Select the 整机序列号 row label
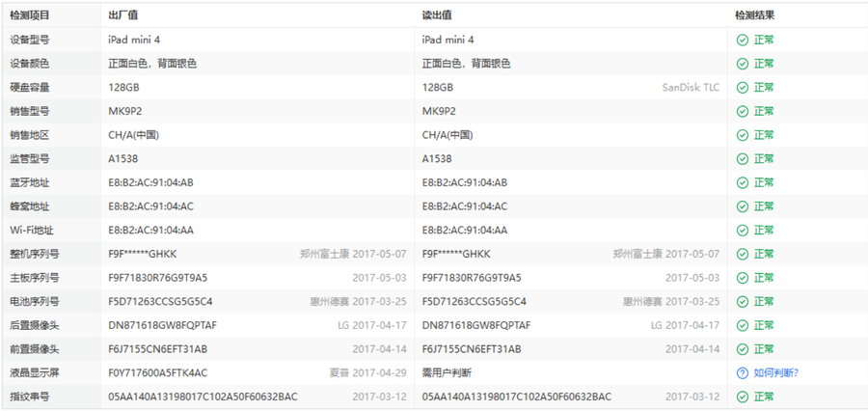868x411 pixels. click(35, 254)
